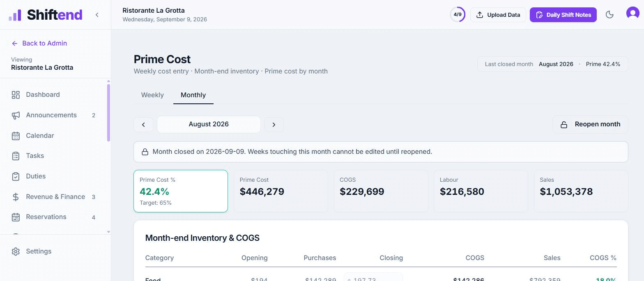Click the sidebar scrollbar

[x=108, y=113]
